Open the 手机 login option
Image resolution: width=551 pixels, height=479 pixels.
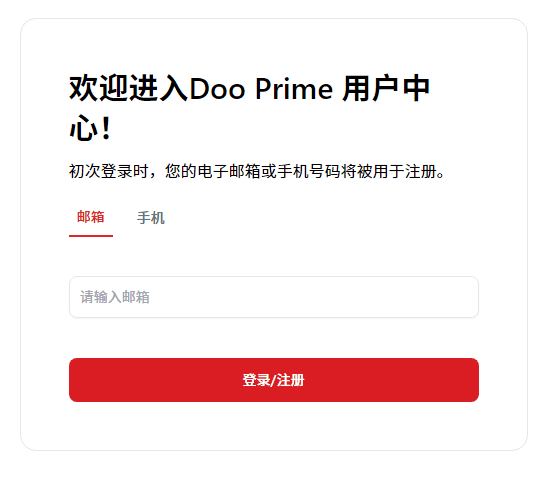coord(151,218)
